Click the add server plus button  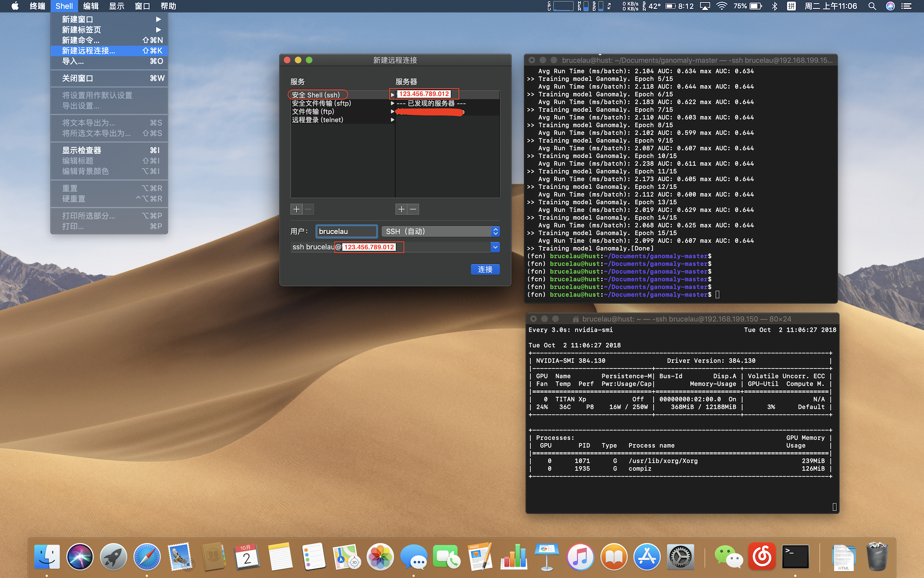(x=401, y=209)
